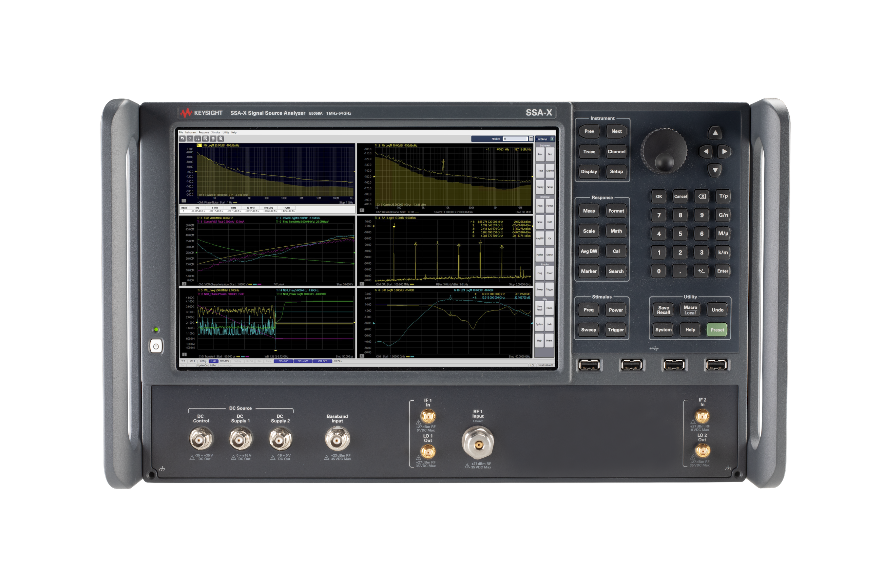This screenshot has height=588, width=882.
Task: Tap the right arrow key on the front panel
Action: pos(724,152)
